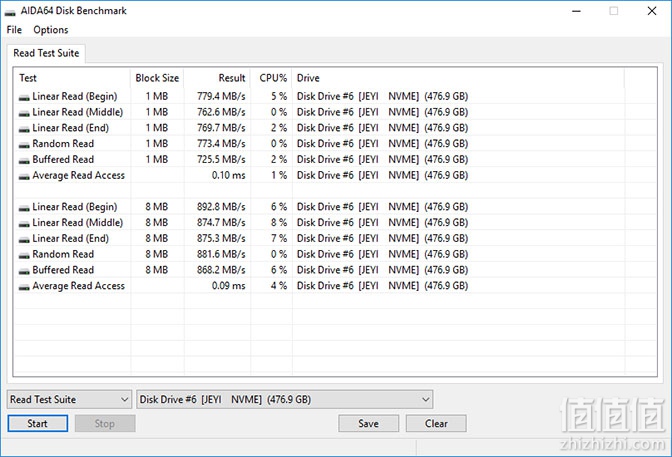Click the 8 MB cell of the 881.6 MB/s row
The width and height of the screenshot is (672, 457).
pyautogui.click(x=156, y=254)
